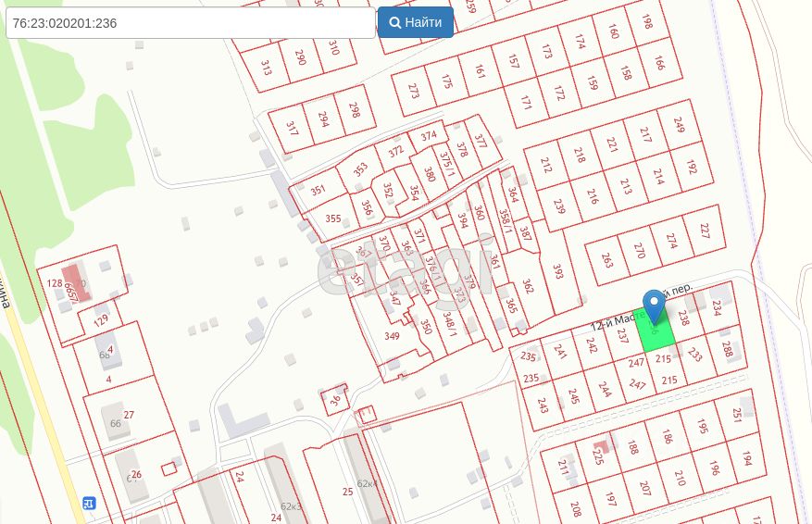Select parcel labeled 274
812x524 pixels.
672,241
